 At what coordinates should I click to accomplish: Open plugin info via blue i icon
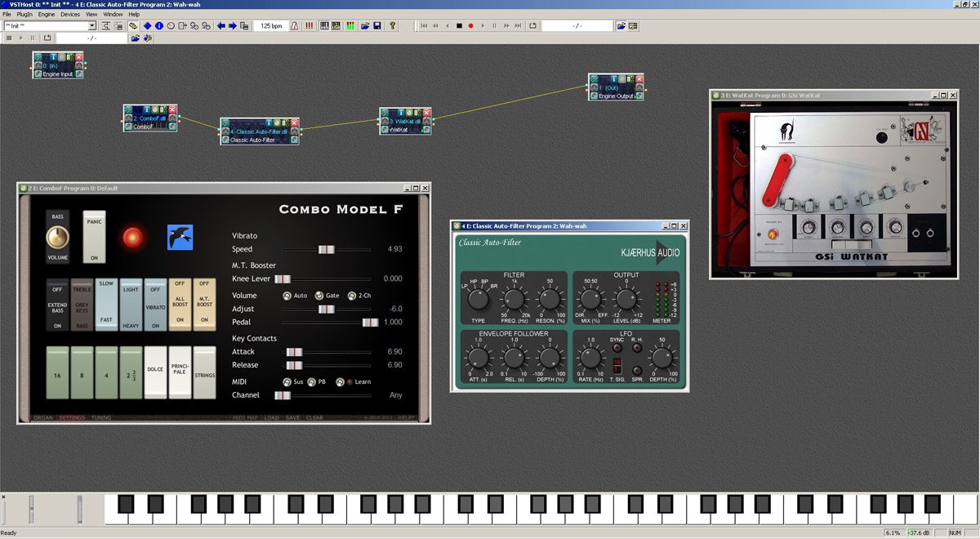point(159,26)
